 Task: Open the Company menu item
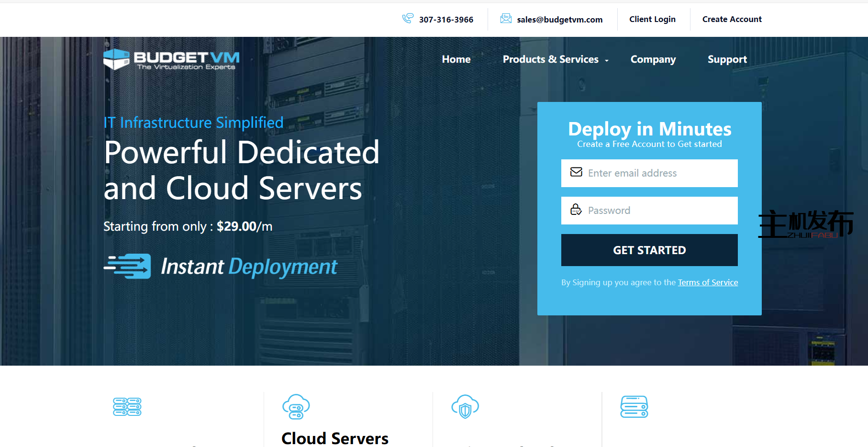coord(653,60)
